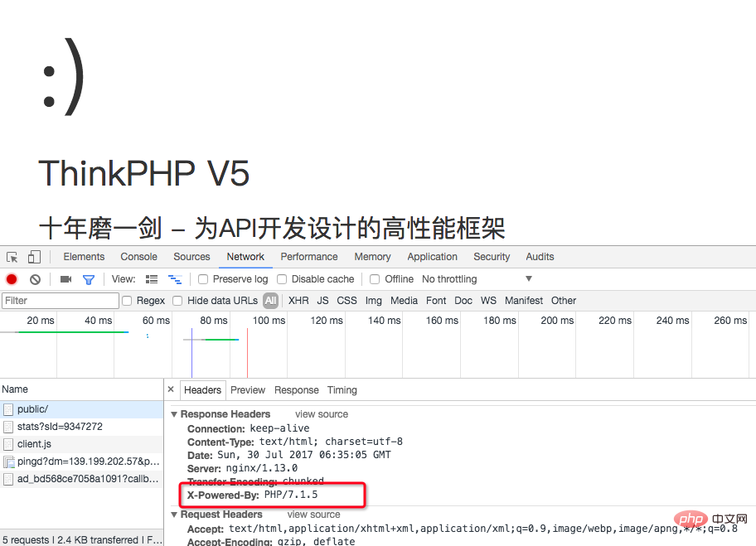Open the Elements panel tab
This screenshot has width=756, height=546.
(x=84, y=257)
